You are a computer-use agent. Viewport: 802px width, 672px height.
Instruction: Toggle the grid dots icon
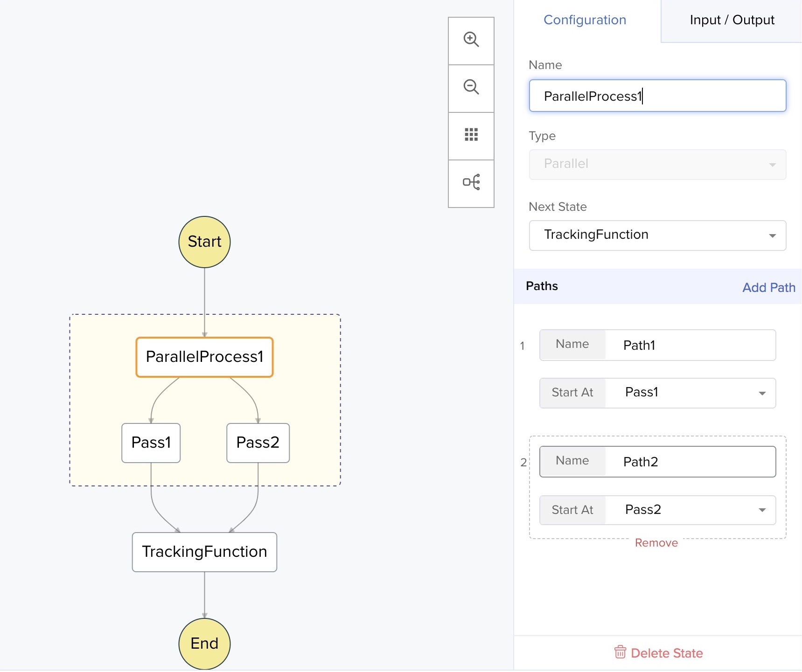[471, 135]
